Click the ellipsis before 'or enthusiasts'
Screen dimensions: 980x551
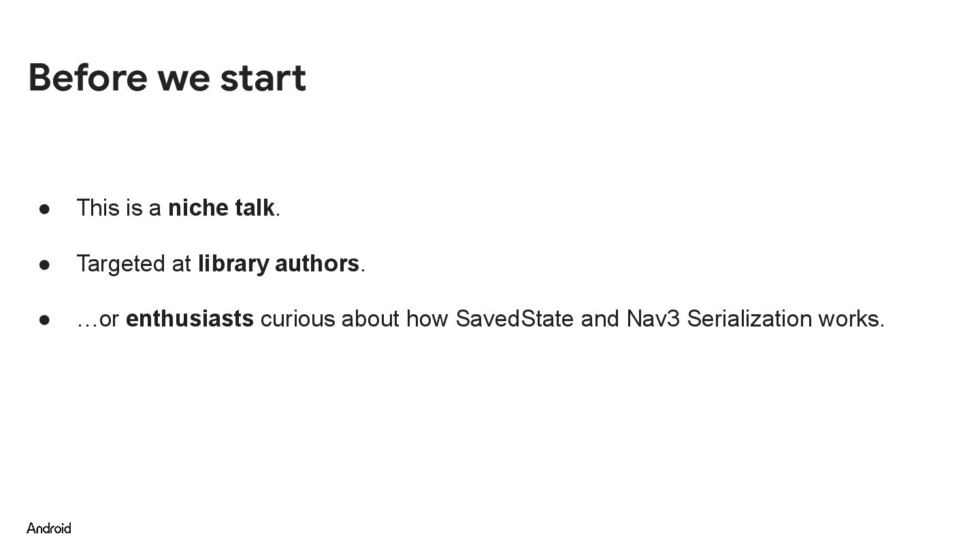(86, 321)
